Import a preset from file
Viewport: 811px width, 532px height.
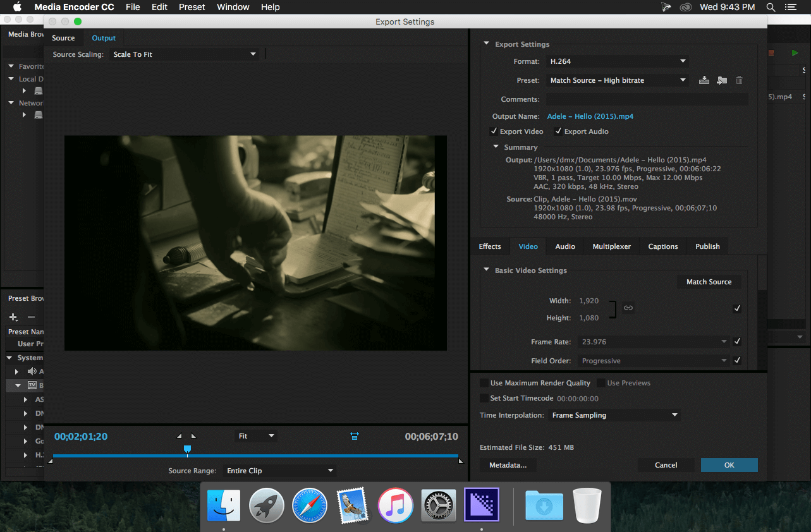tap(721, 80)
